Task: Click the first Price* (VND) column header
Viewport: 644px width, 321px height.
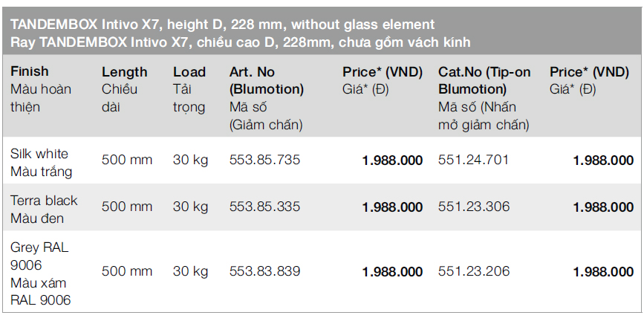Action: click(383, 72)
